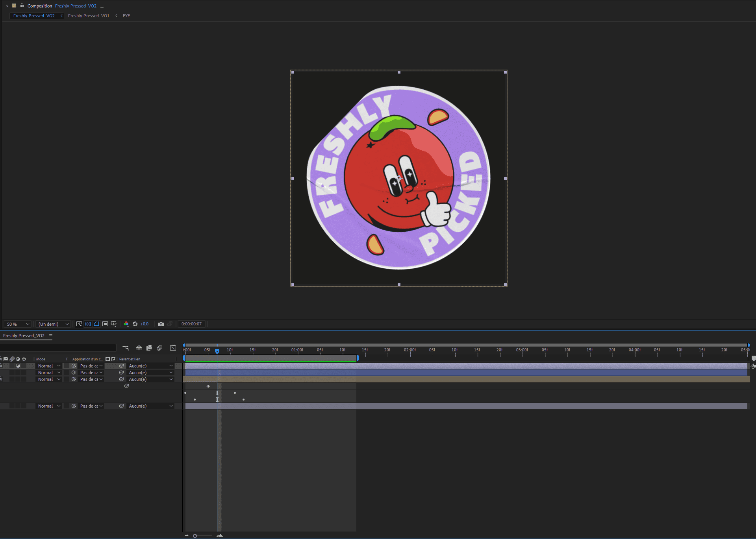The height and width of the screenshot is (539, 756).
Task: Click the composition mini-flowchart icon
Action: tap(126, 348)
